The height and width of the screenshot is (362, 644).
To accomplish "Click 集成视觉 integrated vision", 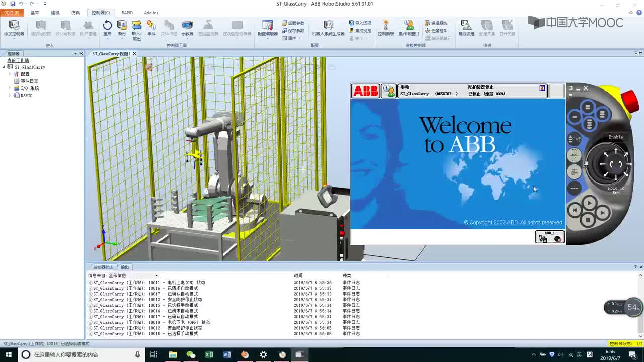I will tap(360, 31).
